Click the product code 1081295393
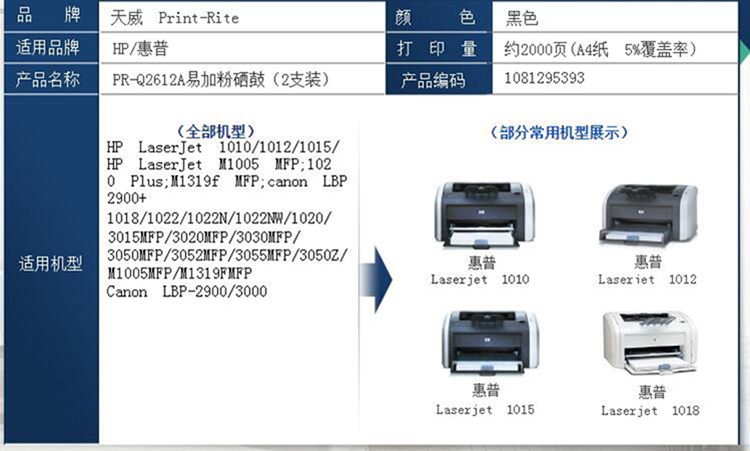 [544, 78]
